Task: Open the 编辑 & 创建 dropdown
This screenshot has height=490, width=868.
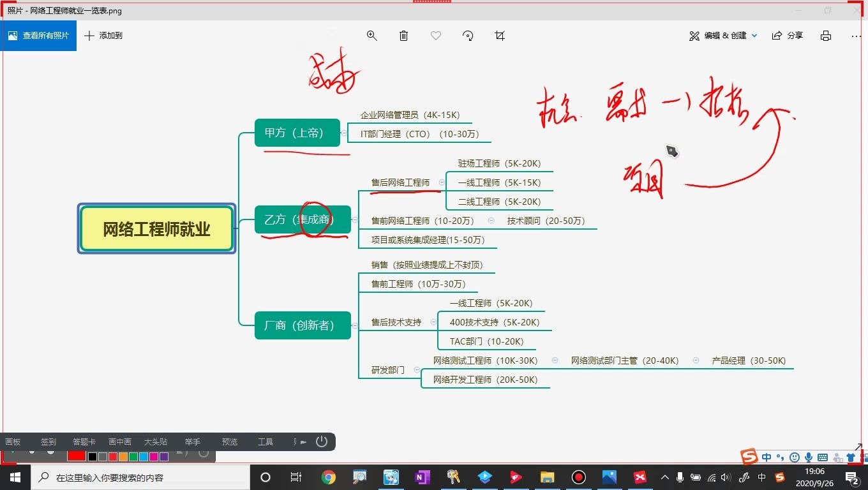Action: [x=723, y=36]
